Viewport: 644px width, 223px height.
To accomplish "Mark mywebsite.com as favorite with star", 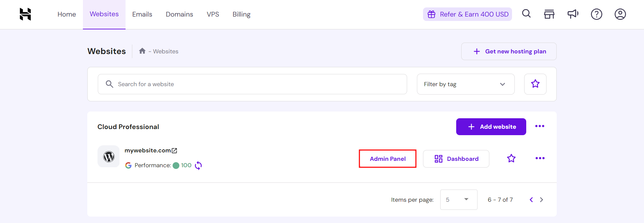I will (x=511, y=158).
